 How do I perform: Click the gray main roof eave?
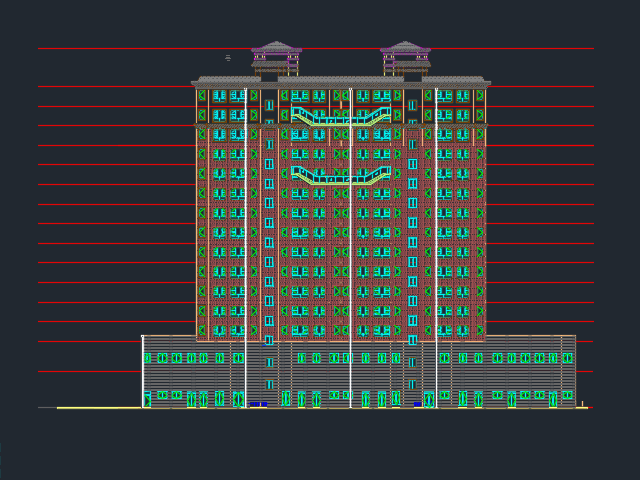(x=340, y=80)
